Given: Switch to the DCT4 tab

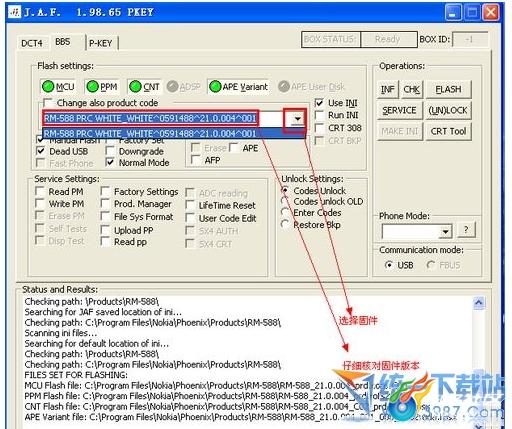Looking at the screenshot, I should point(32,43).
